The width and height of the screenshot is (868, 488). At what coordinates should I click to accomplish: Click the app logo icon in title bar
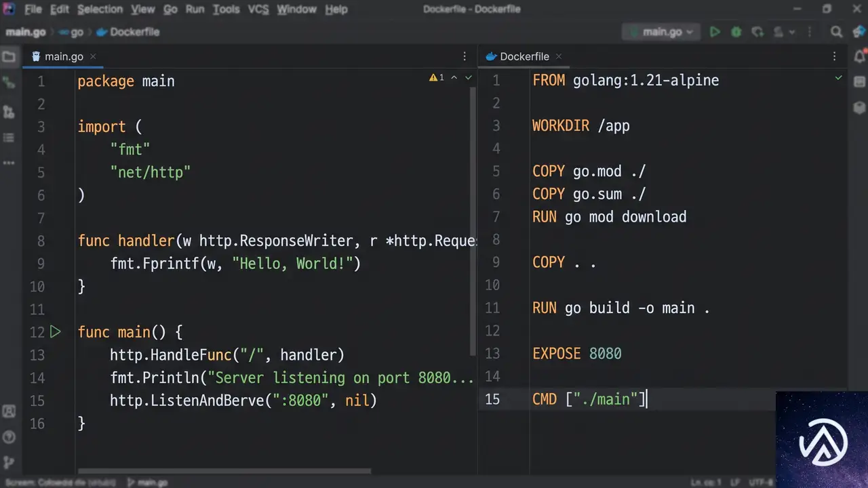point(9,9)
